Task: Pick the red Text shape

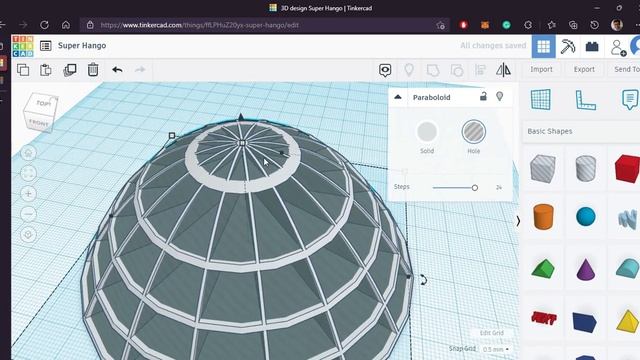Action: 544,318
